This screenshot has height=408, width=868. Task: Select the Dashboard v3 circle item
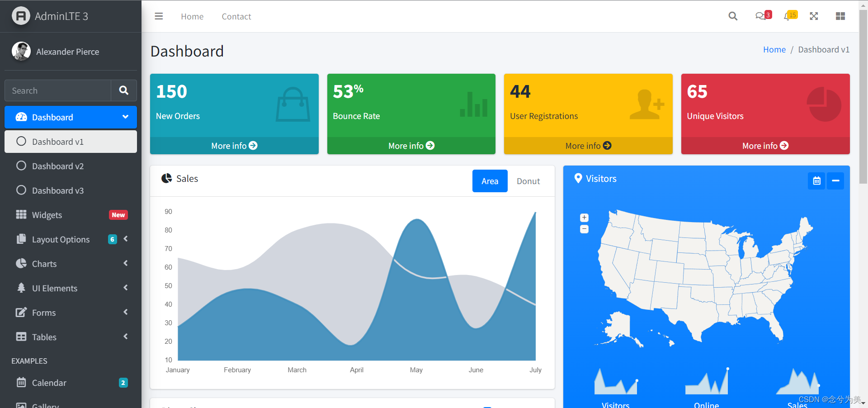coord(71,190)
